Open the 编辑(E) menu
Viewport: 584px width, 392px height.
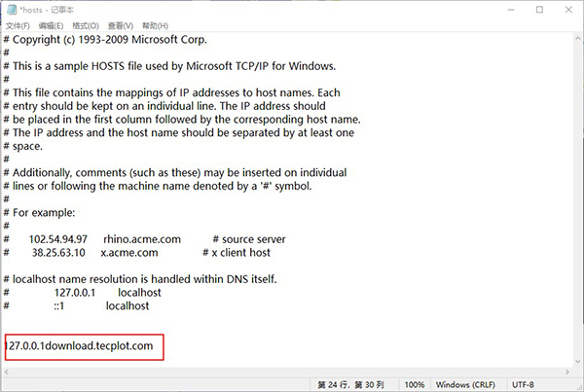(52, 27)
